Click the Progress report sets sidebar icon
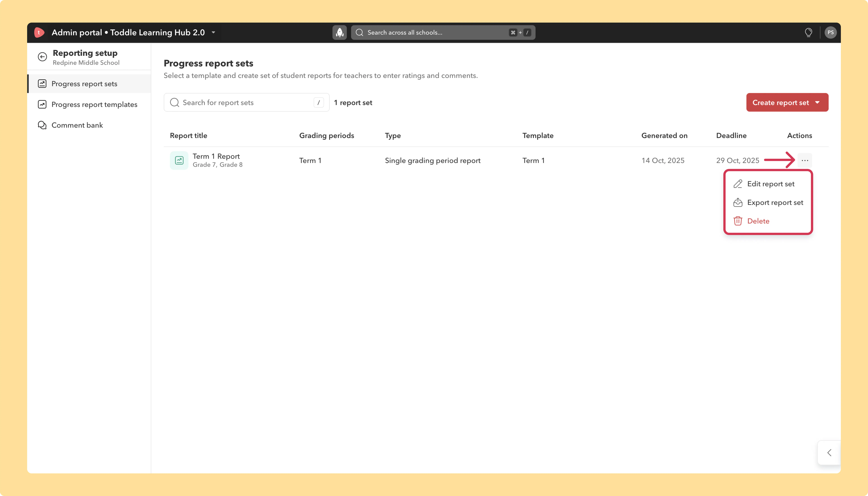Screen dimensions: 868x496 click(42, 84)
